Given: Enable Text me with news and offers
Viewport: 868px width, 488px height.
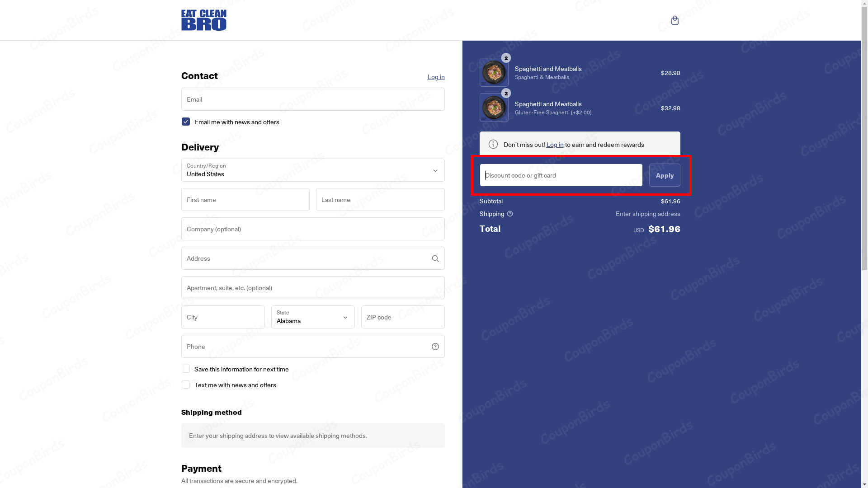Looking at the screenshot, I should pyautogui.click(x=186, y=385).
